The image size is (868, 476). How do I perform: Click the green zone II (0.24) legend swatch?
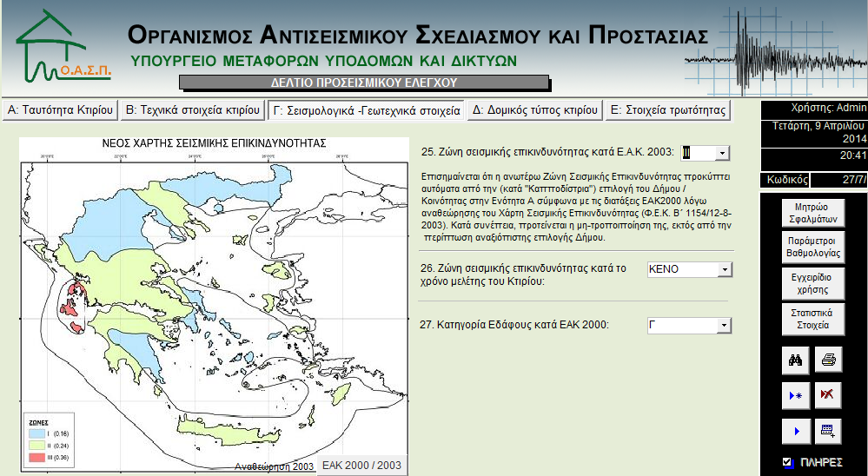pos(36,446)
